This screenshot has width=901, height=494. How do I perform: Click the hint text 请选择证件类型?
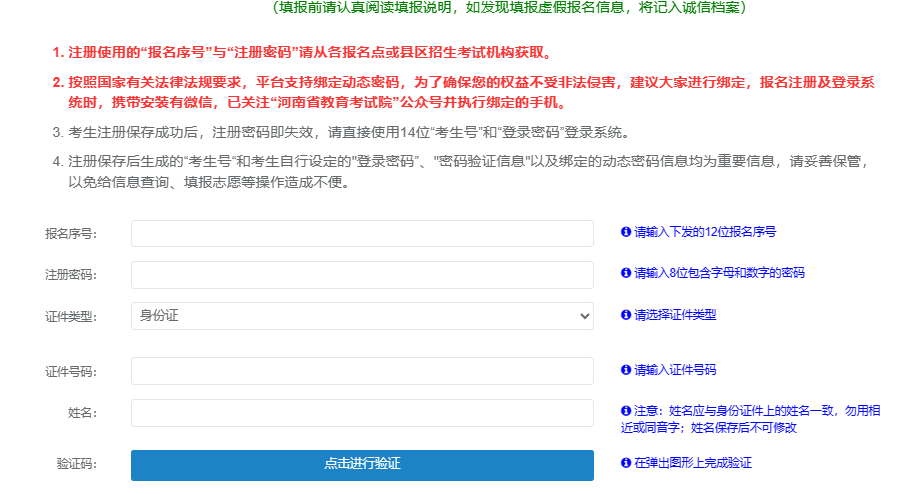click(675, 315)
